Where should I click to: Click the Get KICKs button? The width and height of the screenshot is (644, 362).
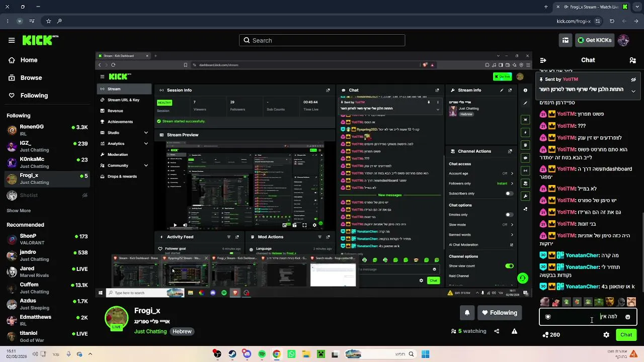tap(594, 40)
